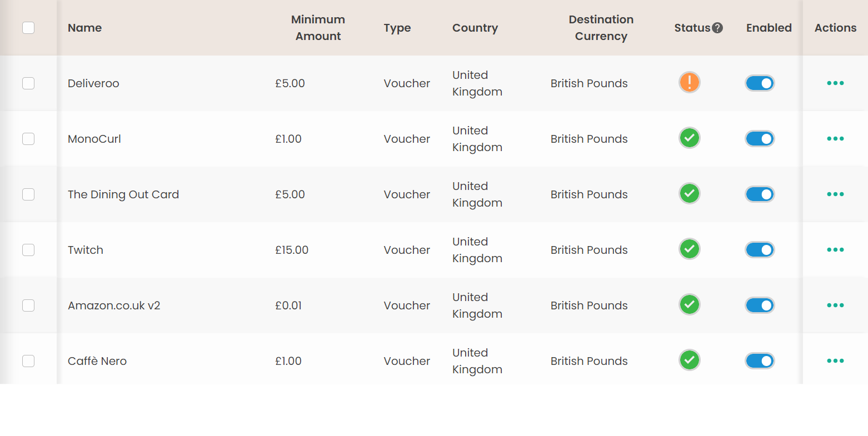
Task: Click the Caffè Nero name cell
Action: 97,361
